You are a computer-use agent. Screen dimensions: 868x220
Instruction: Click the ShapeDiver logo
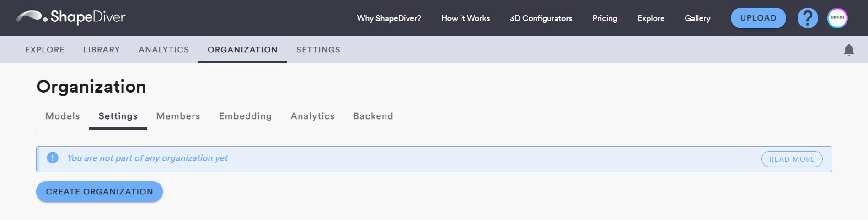71,17
